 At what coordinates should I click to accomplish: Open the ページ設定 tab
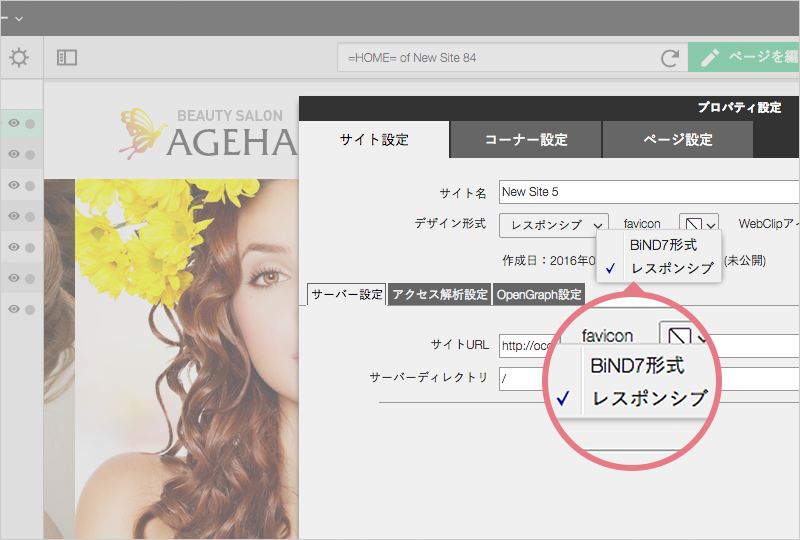coord(677,140)
